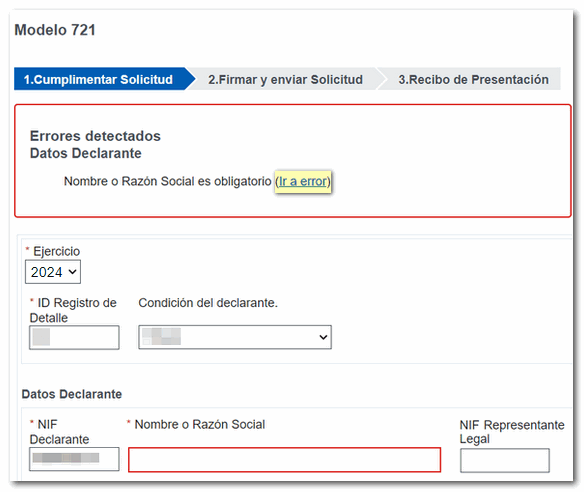Expand the Condición del declarante dropdown
The height and width of the screenshot is (492, 584).
(x=235, y=337)
